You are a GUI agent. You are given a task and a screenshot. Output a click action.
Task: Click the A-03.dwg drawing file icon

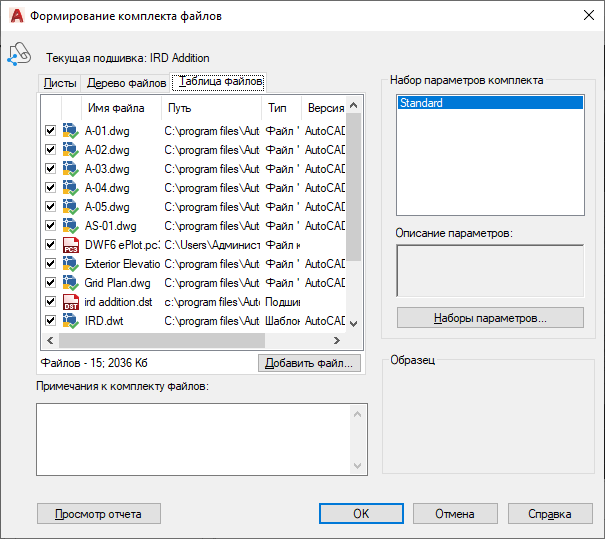70,168
